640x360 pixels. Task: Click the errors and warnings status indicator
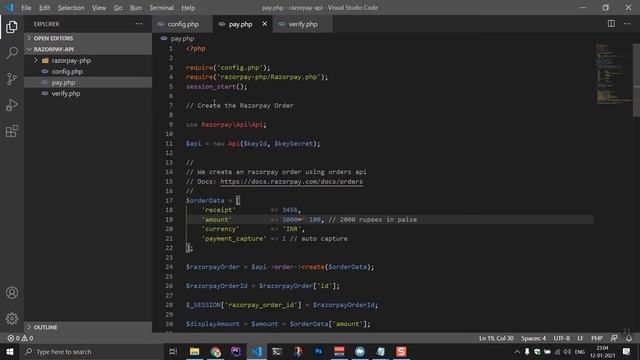click(x=20, y=338)
